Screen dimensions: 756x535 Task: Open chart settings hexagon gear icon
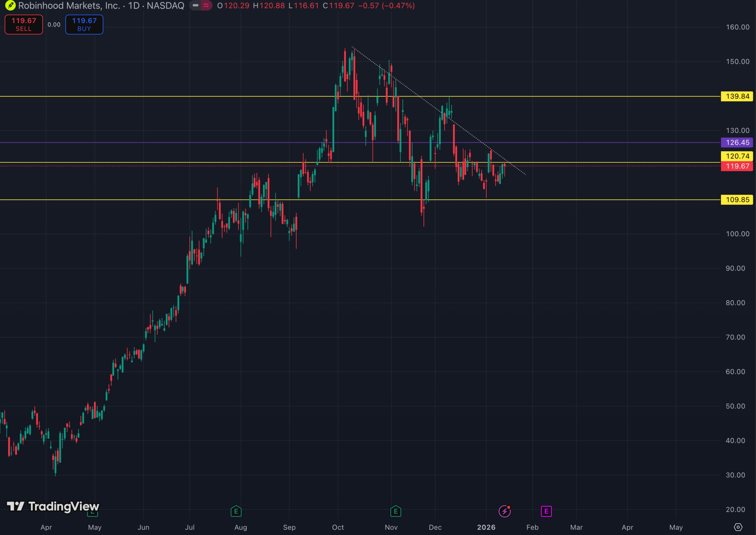pyautogui.click(x=738, y=527)
